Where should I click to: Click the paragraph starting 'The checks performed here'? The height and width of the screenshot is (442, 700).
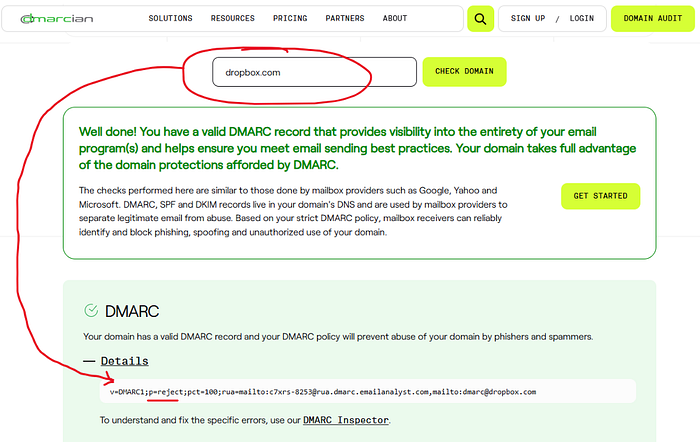coord(293,211)
